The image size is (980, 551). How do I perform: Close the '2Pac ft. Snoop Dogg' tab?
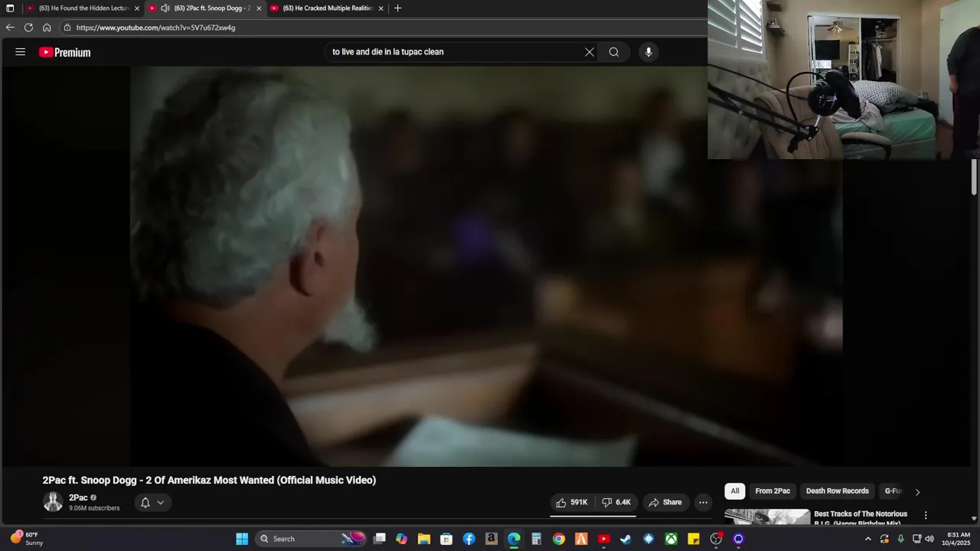[259, 8]
